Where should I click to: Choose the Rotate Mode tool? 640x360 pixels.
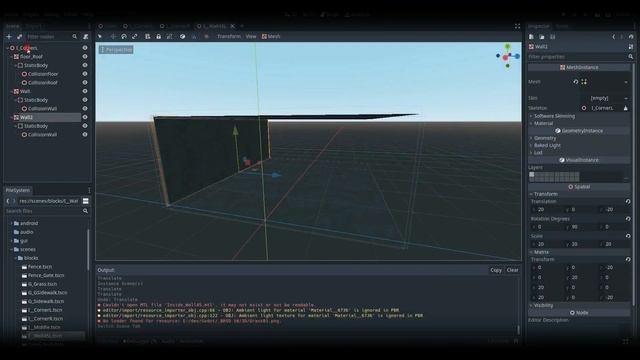click(x=124, y=36)
